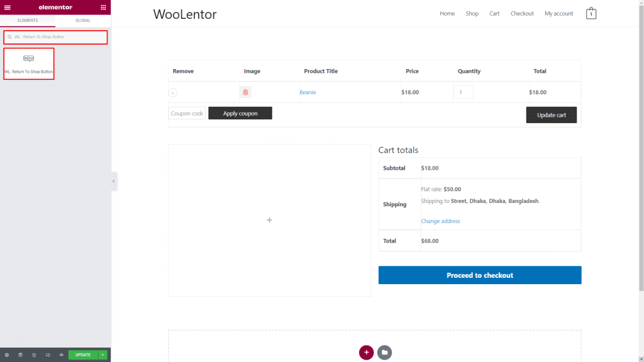Collapse the Elementor side panel

114,181
